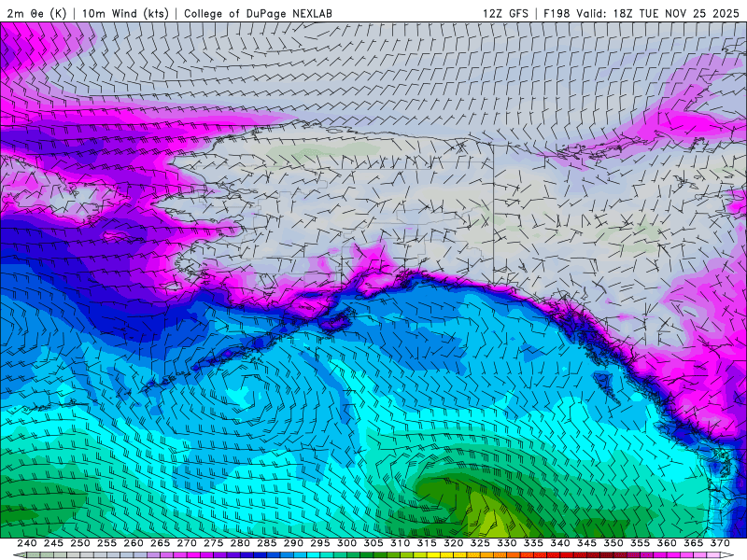Click the 290 value on the color scale
Image resolution: width=747 pixels, height=560 pixels.
point(293,543)
